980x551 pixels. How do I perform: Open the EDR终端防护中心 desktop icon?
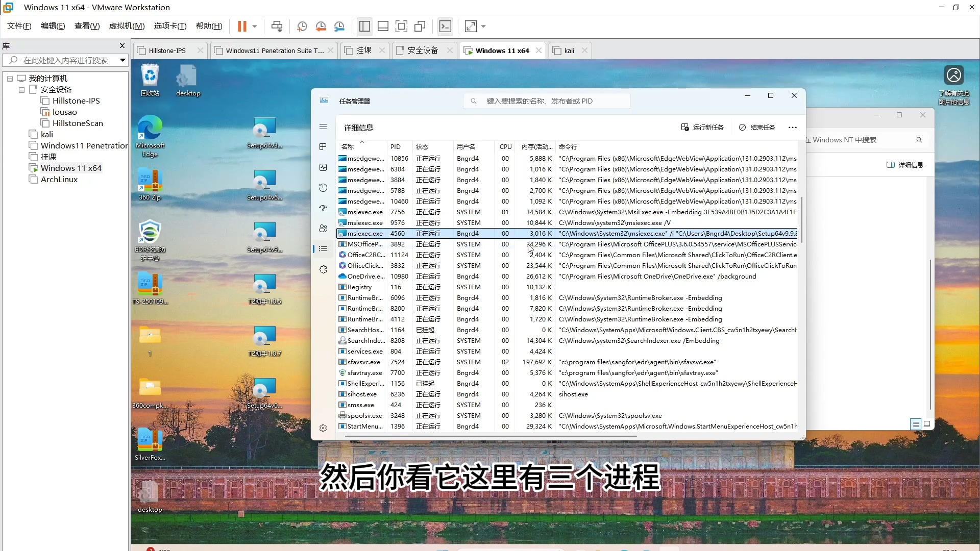[x=150, y=240]
